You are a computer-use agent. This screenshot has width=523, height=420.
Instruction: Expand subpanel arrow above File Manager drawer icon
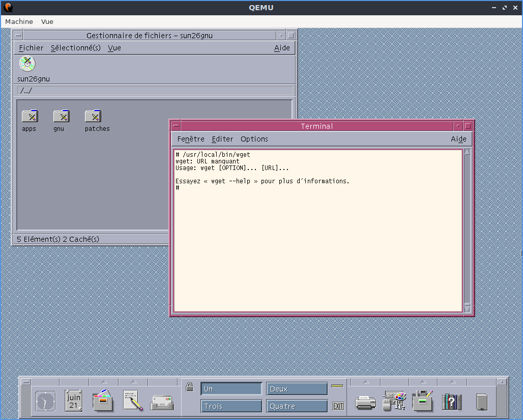[104, 382]
